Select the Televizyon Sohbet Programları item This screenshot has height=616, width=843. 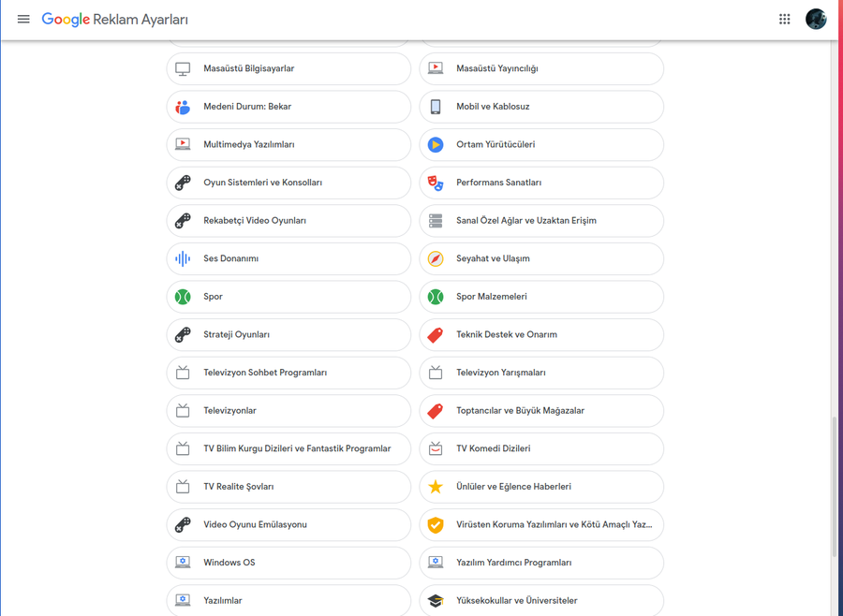(288, 373)
